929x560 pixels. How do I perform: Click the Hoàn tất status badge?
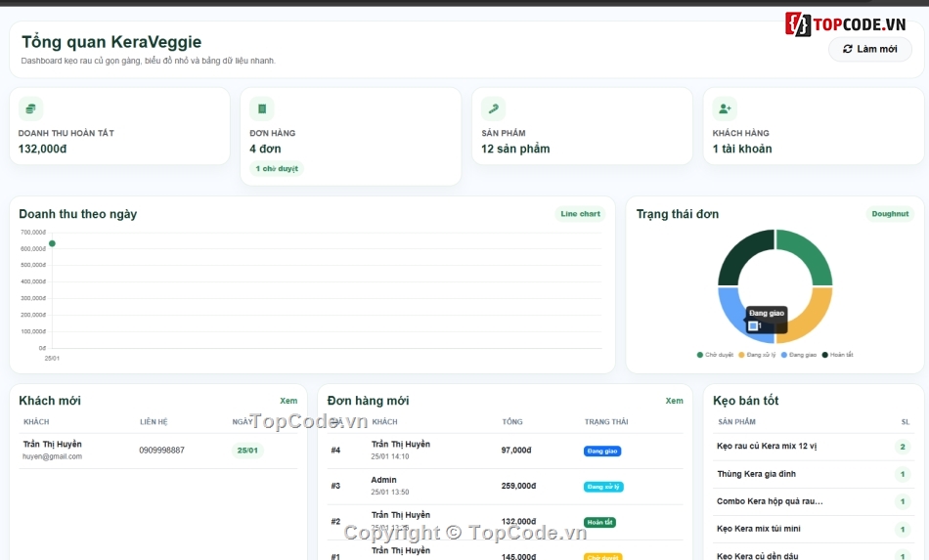[599, 522]
